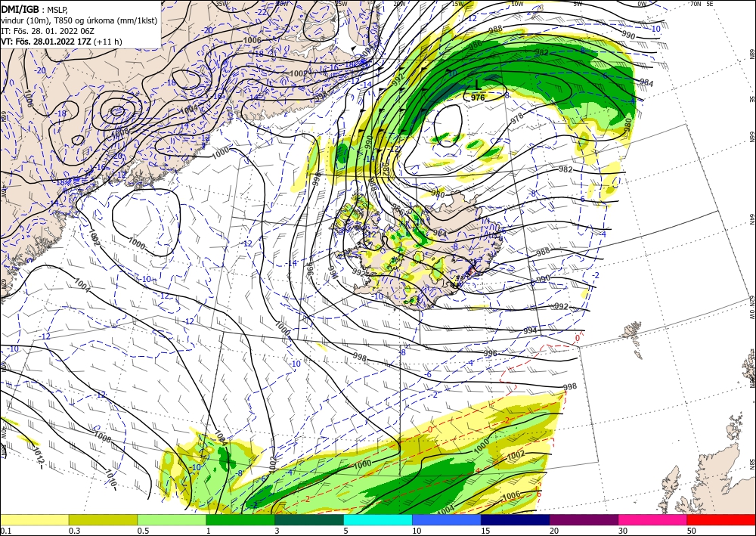Click the pale yellow 0.1 precipitation swatch
Image resolution: width=756 pixels, height=536 pixels.
click(34, 519)
